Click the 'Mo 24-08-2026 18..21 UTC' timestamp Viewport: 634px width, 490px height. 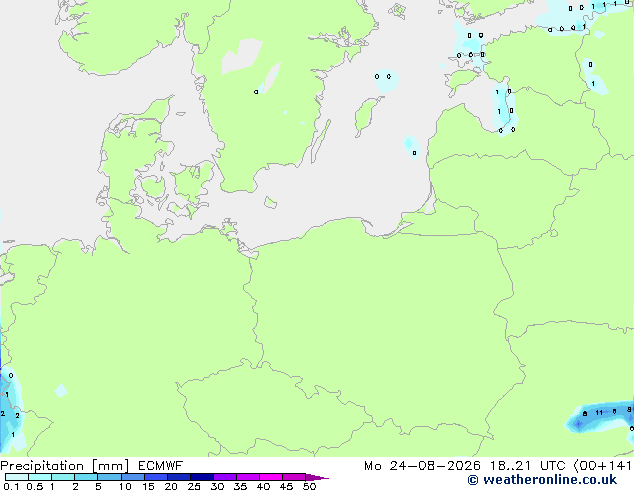(465, 466)
